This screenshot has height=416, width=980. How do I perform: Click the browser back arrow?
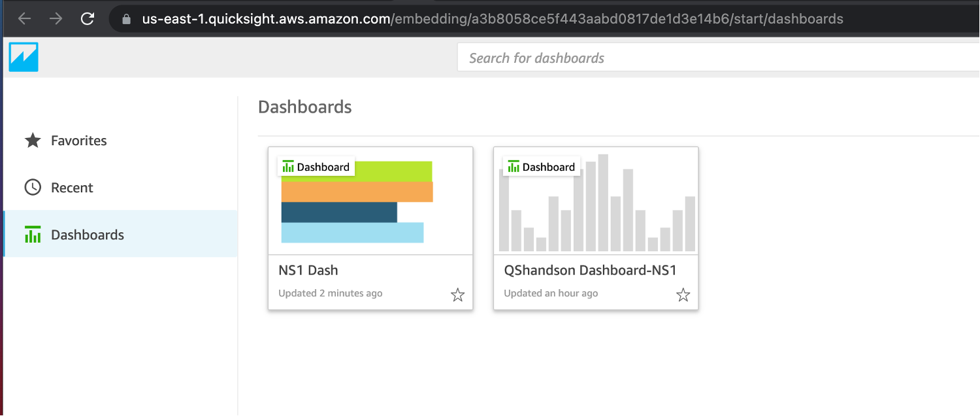pyautogui.click(x=24, y=19)
